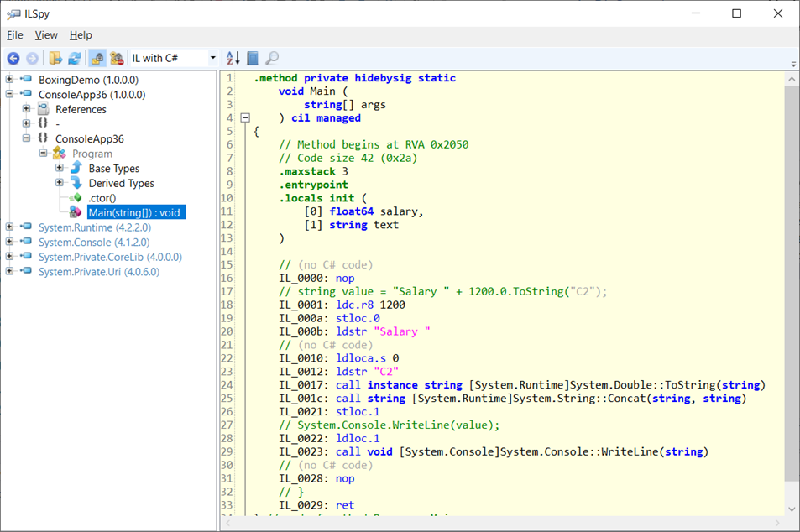The height and width of the screenshot is (532, 800).
Task: Select the ConsoleApp36 namespace item
Action: click(89, 139)
